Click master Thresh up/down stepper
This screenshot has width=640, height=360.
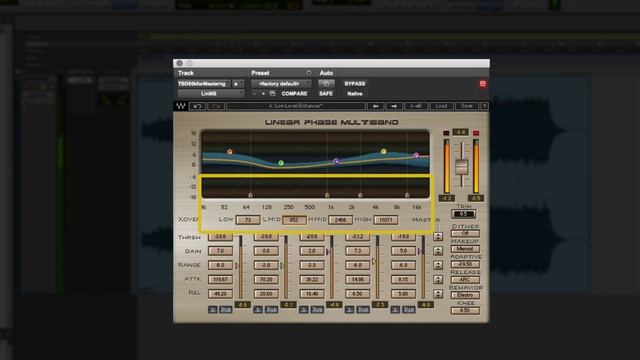(438, 236)
